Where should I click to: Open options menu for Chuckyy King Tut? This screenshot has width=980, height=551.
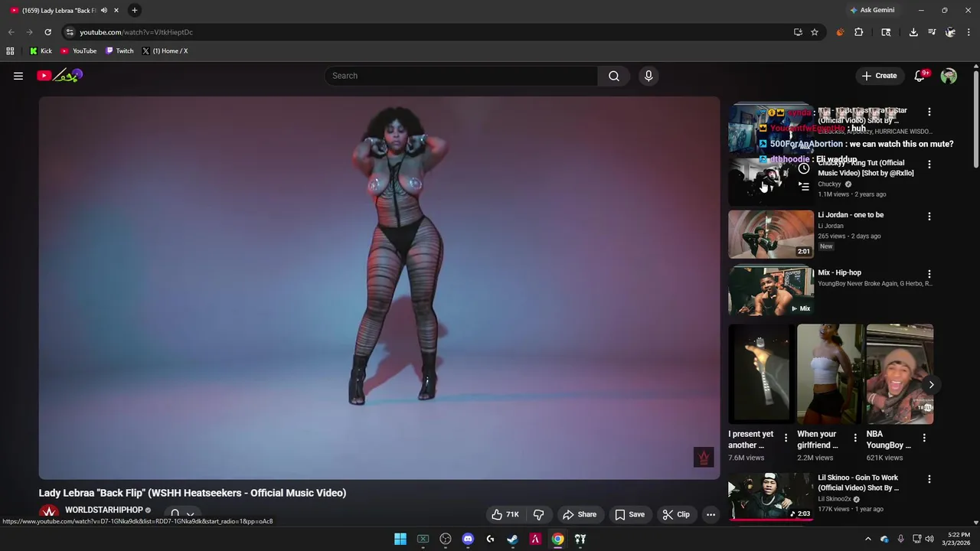pos(929,165)
